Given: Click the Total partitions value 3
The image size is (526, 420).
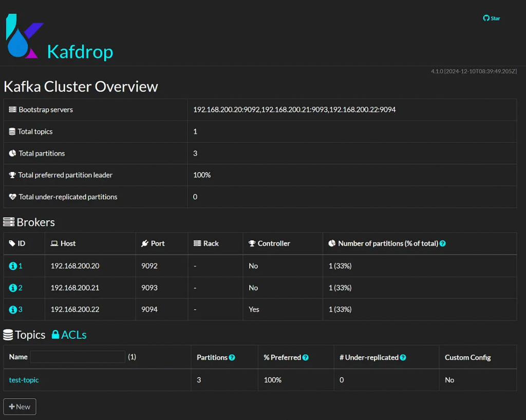Looking at the screenshot, I should [x=195, y=153].
